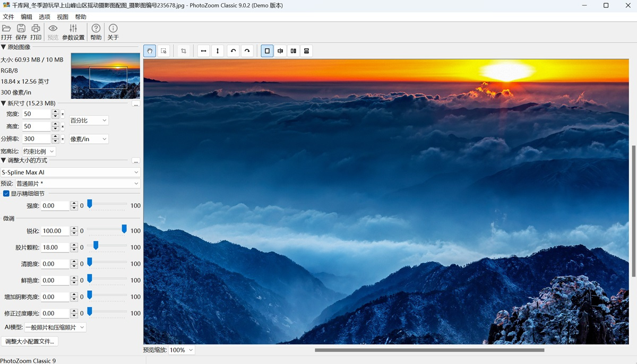The height and width of the screenshot is (364, 637).
Task: Collapse the 原始图像 section
Action: tap(4, 47)
